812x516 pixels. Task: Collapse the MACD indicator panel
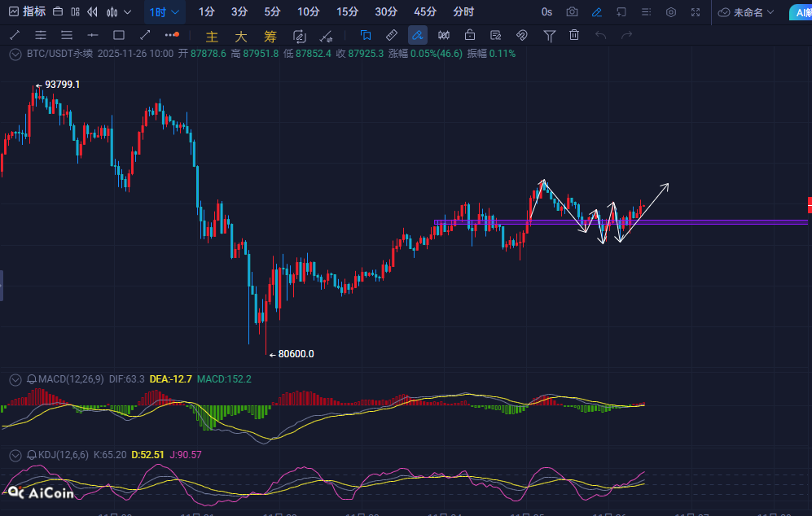coord(14,379)
